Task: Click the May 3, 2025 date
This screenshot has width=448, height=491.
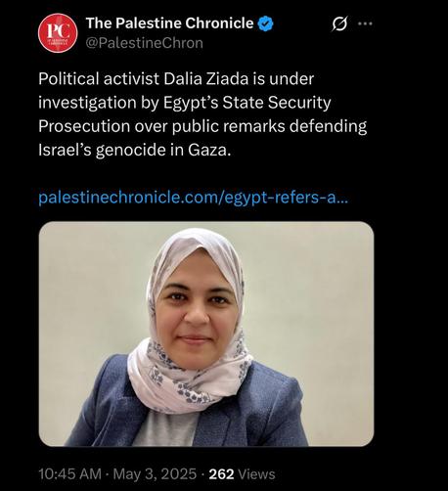Action: click(155, 473)
